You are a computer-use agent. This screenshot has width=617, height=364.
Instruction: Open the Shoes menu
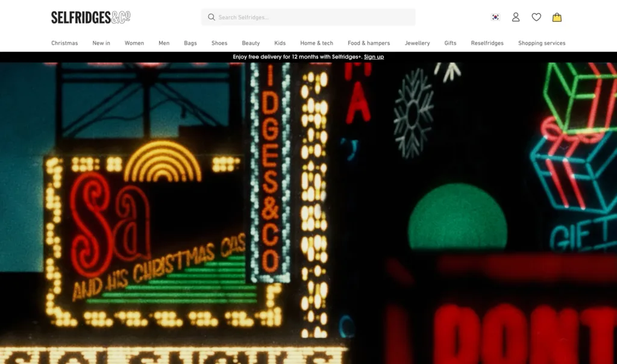pos(219,43)
